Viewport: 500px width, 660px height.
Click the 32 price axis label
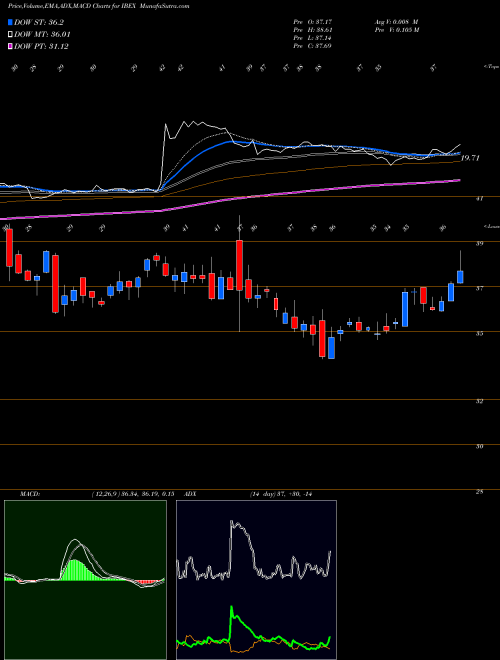[x=479, y=401]
